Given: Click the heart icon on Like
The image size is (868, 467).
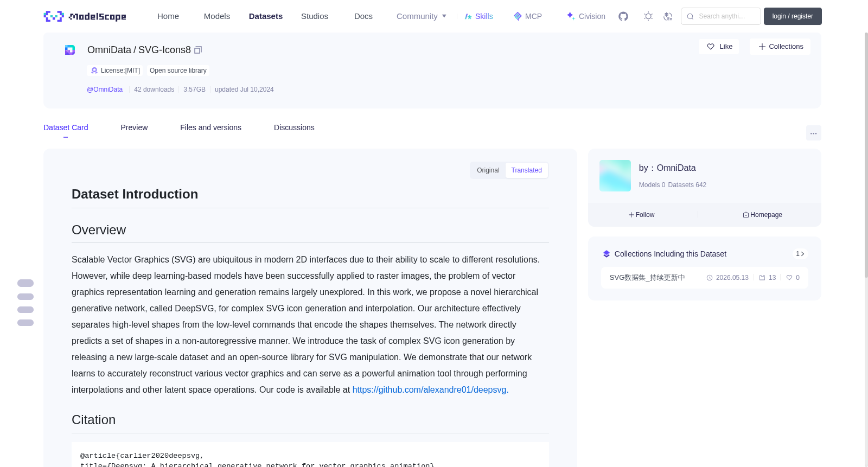Looking at the screenshot, I should coord(711,47).
